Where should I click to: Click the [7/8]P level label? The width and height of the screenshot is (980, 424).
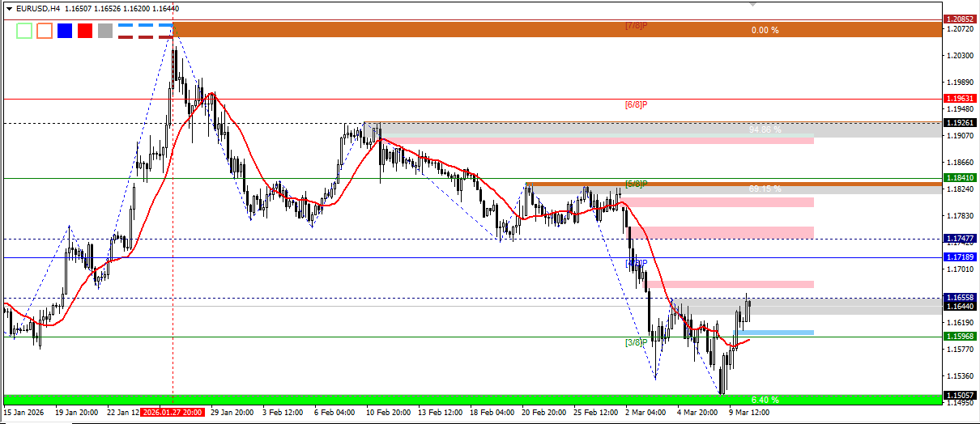point(636,26)
